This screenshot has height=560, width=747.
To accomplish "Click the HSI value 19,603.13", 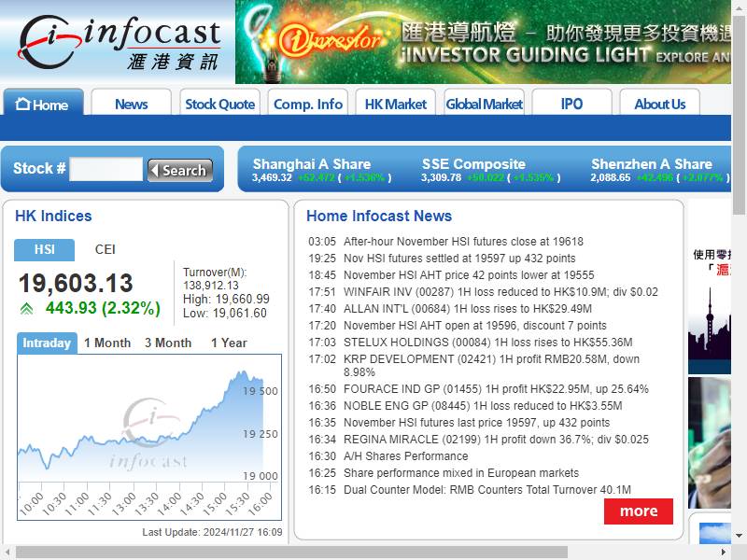I will tap(76, 283).
